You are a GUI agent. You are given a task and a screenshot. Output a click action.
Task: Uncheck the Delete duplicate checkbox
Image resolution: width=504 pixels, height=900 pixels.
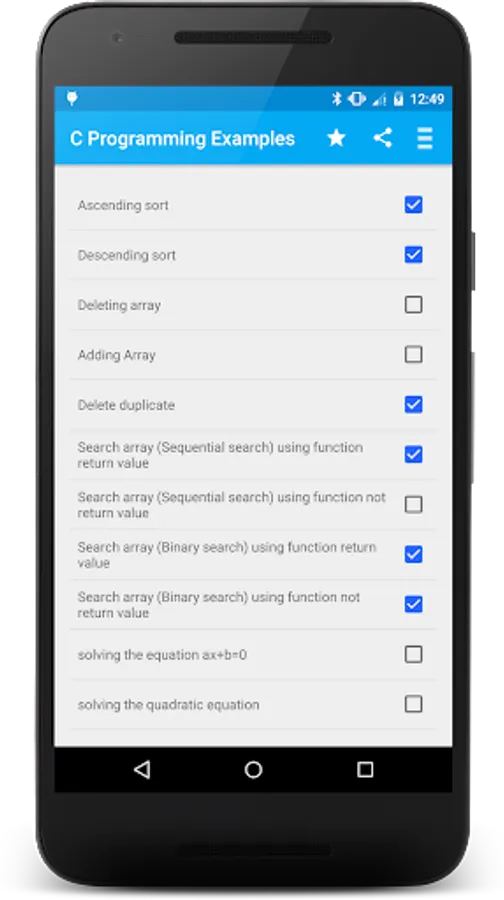click(x=413, y=405)
